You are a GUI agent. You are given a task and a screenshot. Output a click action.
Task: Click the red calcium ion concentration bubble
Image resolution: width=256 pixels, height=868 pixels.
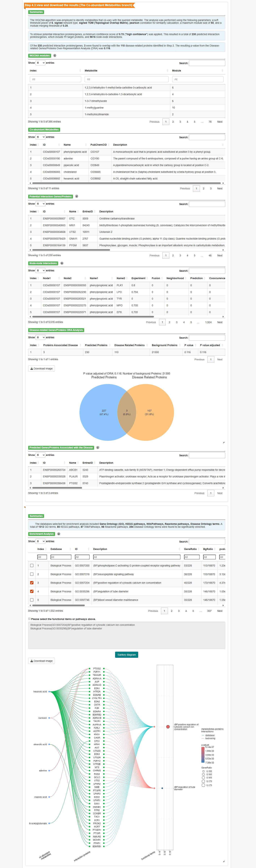pyautogui.click(x=168, y=727)
